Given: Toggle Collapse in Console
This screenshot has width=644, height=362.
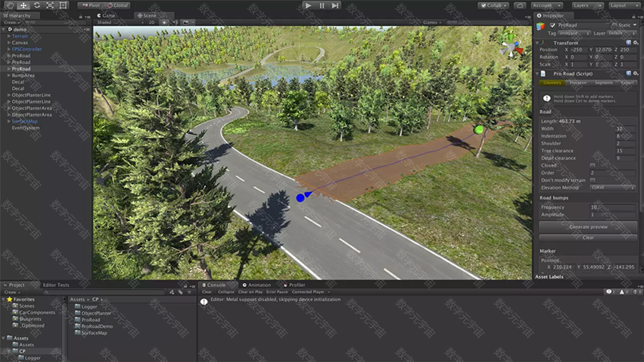Looking at the screenshot, I should click(226, 292).
